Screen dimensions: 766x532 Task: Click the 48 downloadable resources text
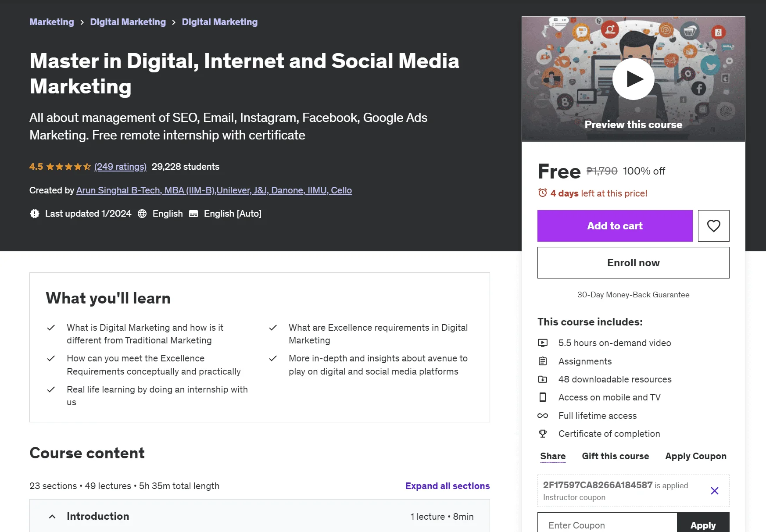coord(615,379)
